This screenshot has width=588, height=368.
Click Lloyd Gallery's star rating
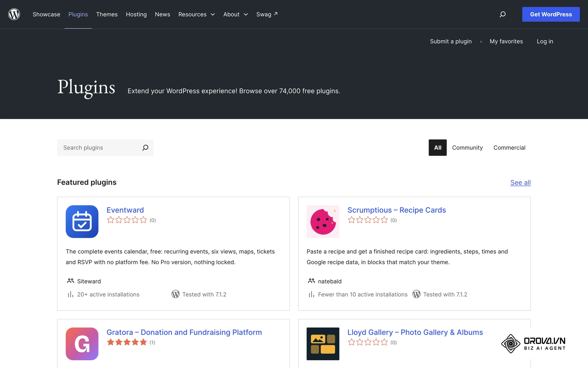click(368, 342)
